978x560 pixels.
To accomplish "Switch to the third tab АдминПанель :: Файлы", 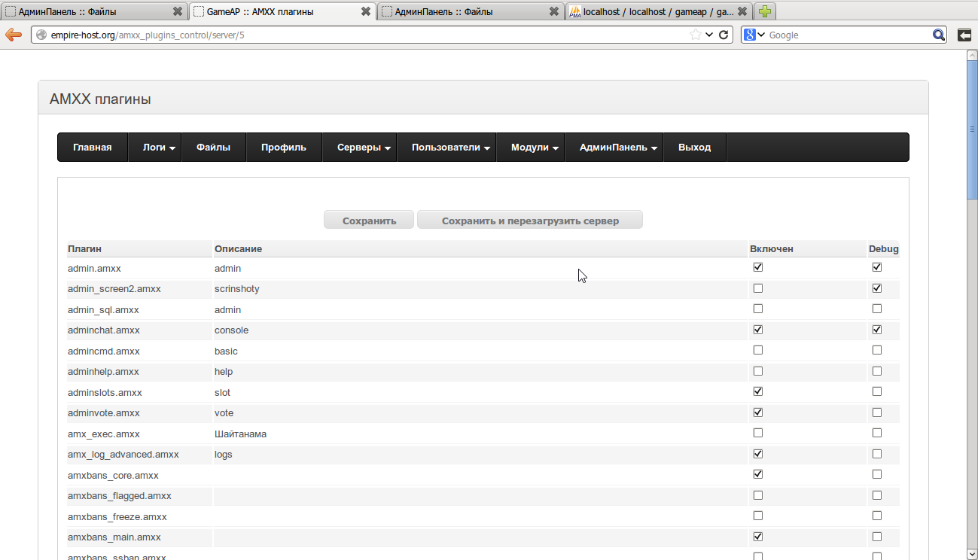I will click(x=470, y=11).
